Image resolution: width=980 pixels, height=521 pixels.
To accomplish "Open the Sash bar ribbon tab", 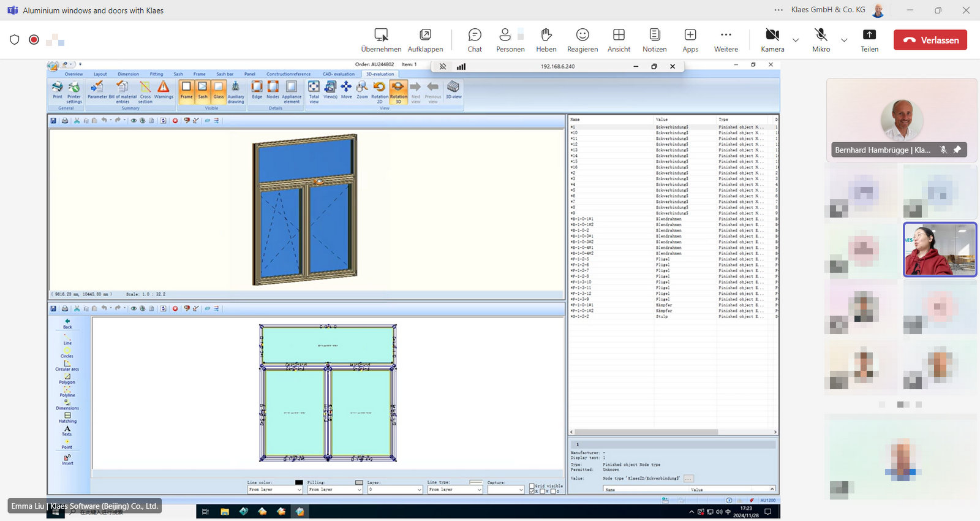I will [x=225, y=74].
